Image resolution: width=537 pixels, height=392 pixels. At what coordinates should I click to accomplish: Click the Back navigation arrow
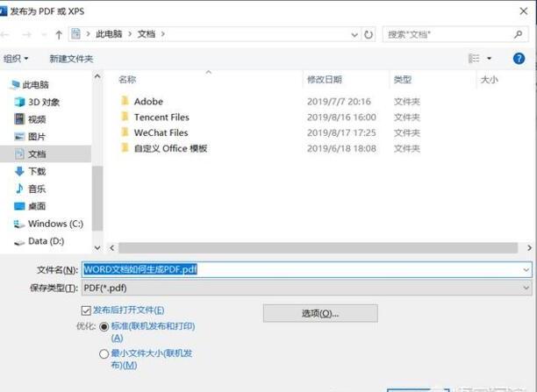click(x=4, y=34)
